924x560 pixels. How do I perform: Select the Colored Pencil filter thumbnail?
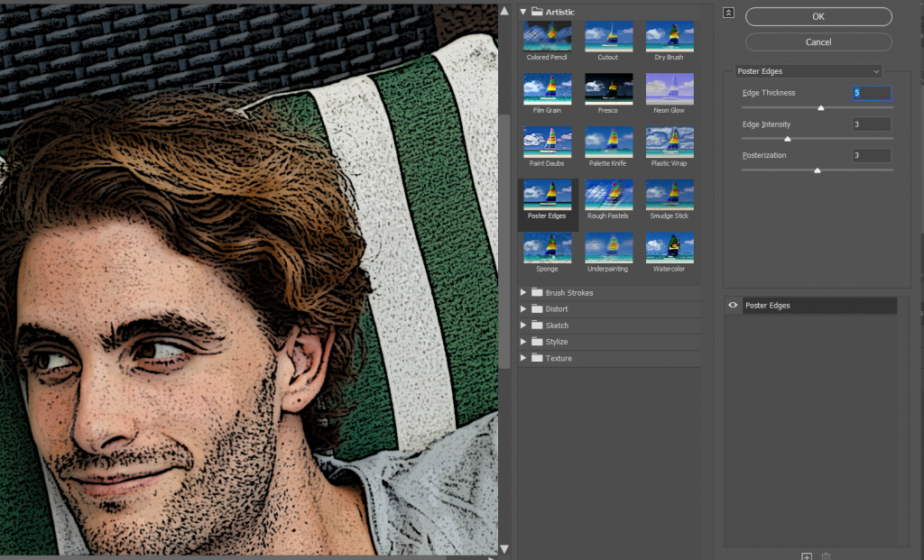tap(547, 36)
